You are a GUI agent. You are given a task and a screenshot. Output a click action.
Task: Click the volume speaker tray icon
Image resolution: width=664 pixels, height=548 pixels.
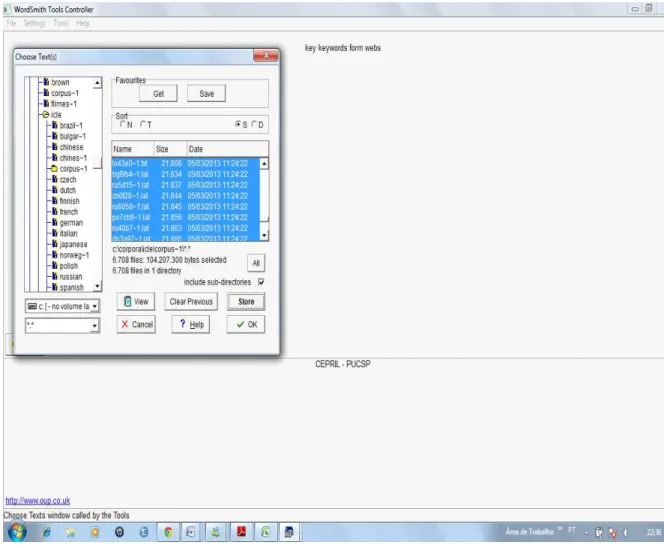625,533
